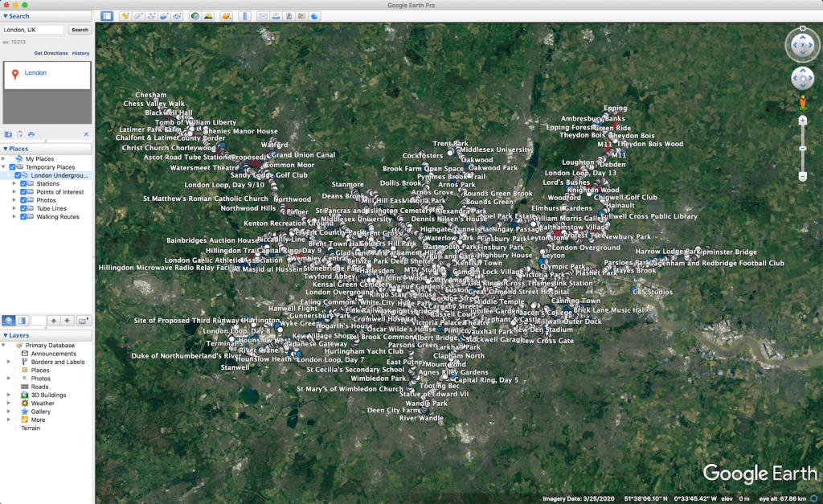Image resolution: width=823 pixels, height=504 pixels.
Task: Select the London search result
Action: click(35, 73)
